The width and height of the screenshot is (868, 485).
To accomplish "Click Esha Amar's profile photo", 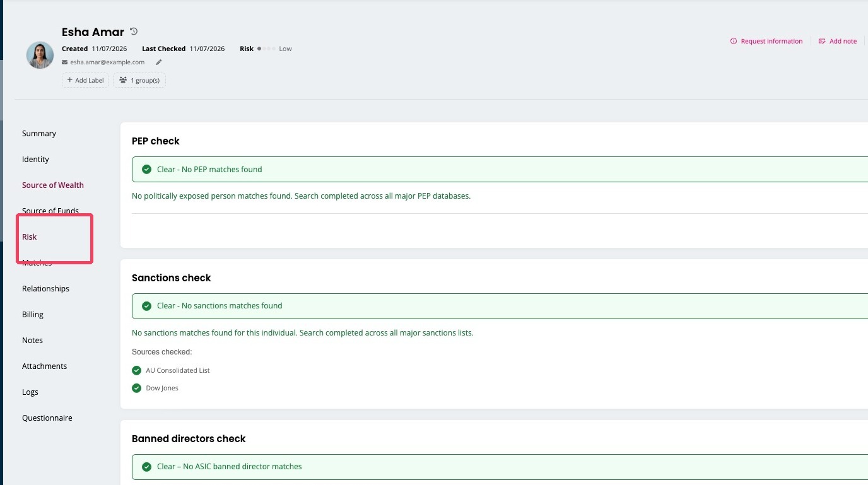I will point(40,56).
